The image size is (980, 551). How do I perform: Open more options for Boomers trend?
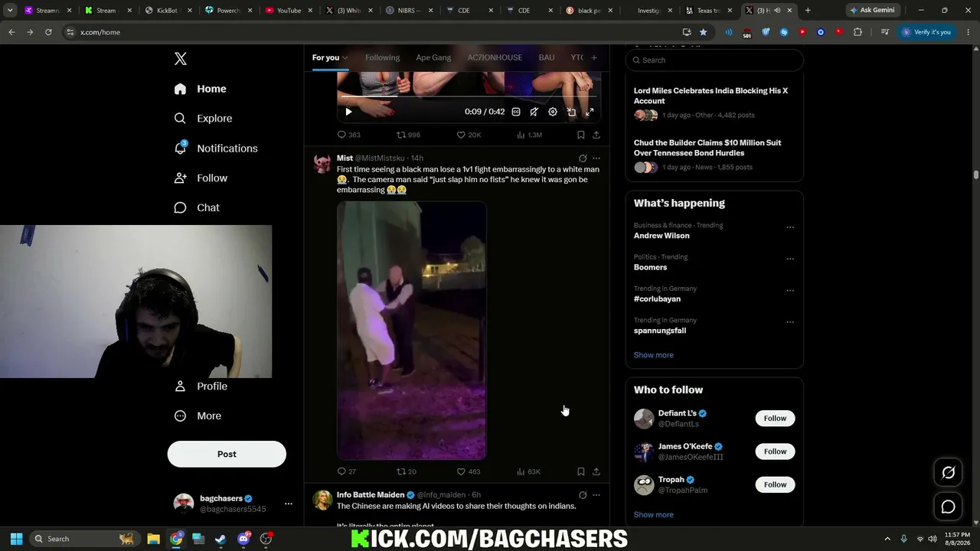[790, 259]
